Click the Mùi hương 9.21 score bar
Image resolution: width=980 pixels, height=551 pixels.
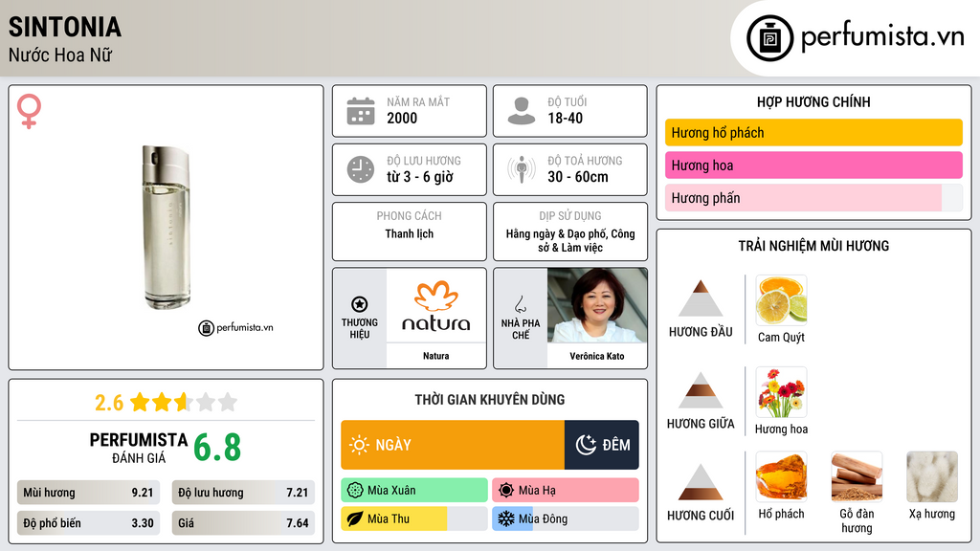88,493
